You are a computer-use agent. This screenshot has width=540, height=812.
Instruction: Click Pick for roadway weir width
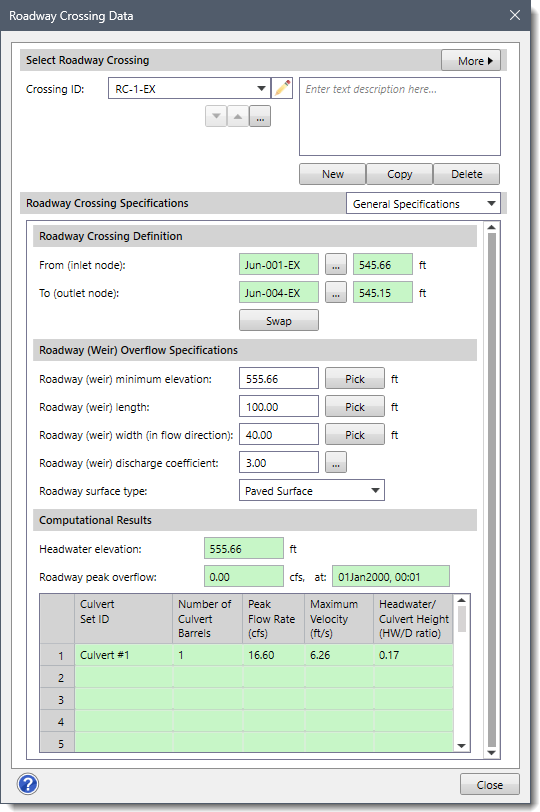pos(355,434)
